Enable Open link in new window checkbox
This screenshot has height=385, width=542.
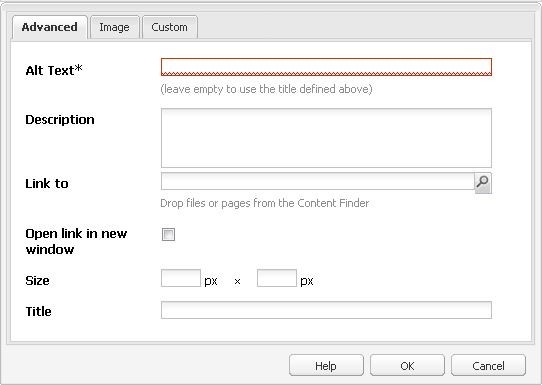(168, 234)
